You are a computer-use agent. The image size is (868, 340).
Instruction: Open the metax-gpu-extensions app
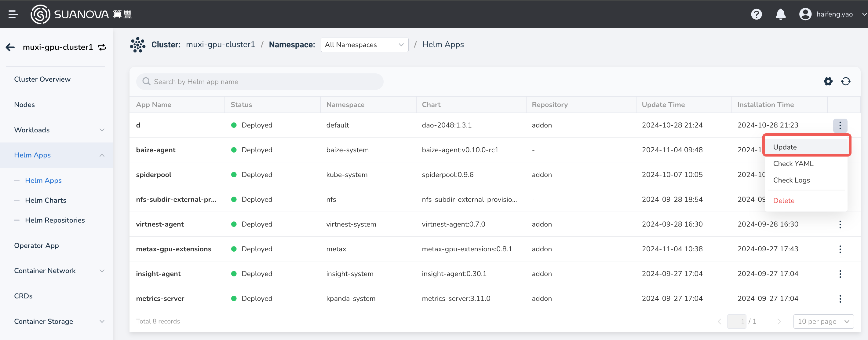174,249
